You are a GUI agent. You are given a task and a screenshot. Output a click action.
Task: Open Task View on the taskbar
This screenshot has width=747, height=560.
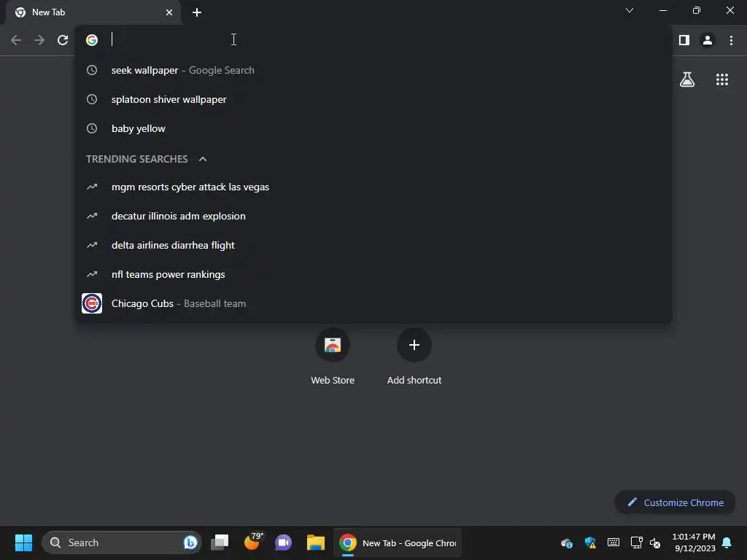click(x=220, y=542)
